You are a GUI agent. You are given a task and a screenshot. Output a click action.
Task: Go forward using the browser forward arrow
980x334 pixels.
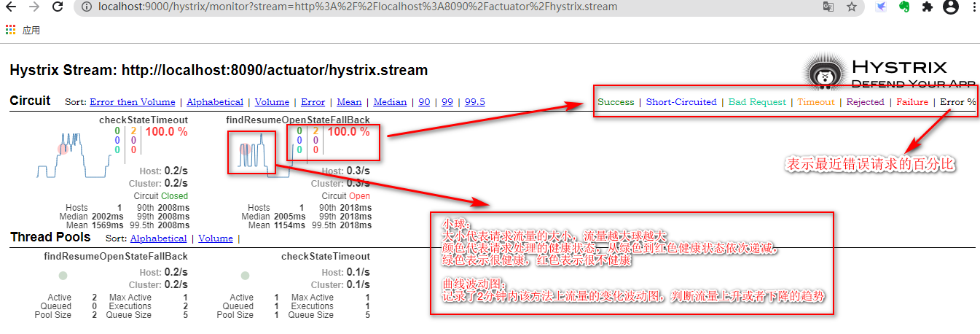[34, 7]
